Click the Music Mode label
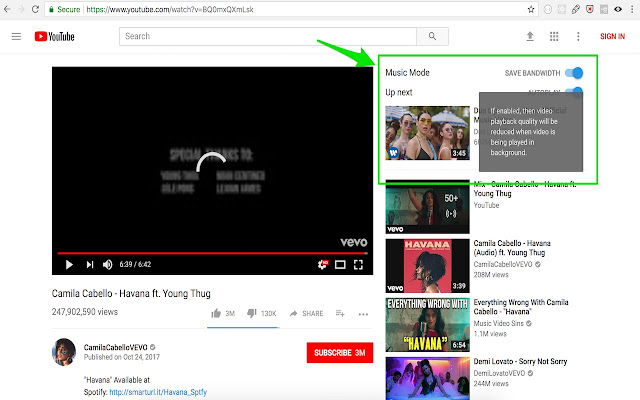Image resolution: width=640 pixels, height=400 pixels. click(407, 73)
